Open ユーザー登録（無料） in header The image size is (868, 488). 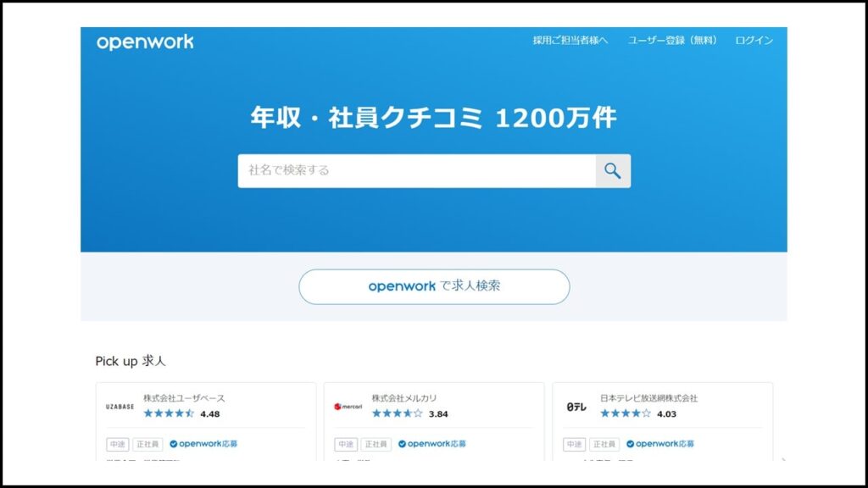(672, 41)
